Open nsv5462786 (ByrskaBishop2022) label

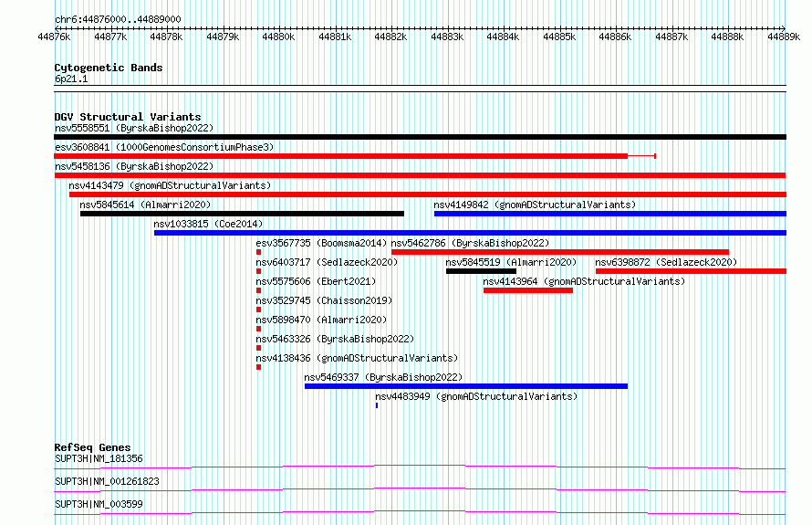click(470, 243)
